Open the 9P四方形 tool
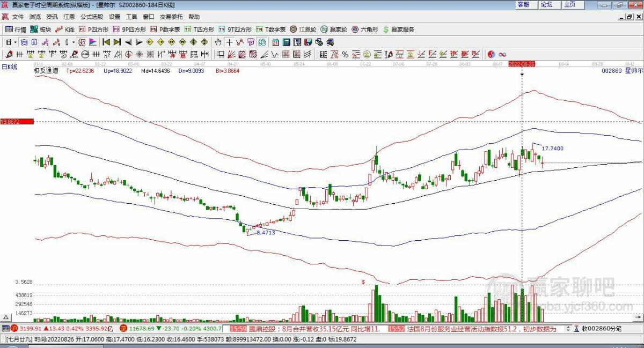 tap(129, 29)
